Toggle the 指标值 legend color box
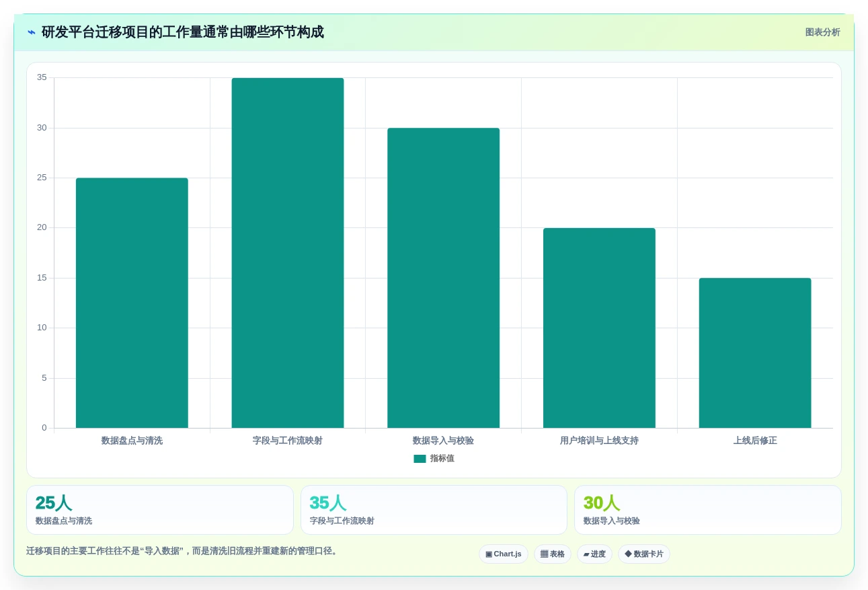Screen dimensions: 868x590 click(x=420, y=459)
